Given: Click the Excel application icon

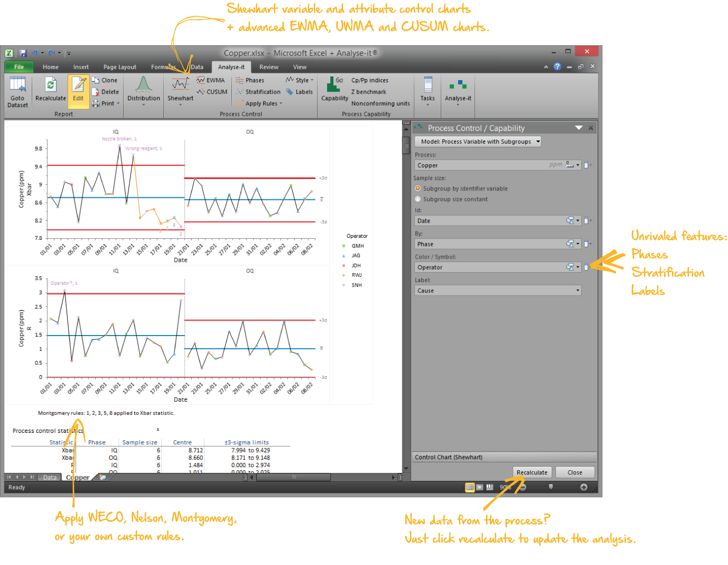Looking at the screenshot, I should click(x=9, y=53).
